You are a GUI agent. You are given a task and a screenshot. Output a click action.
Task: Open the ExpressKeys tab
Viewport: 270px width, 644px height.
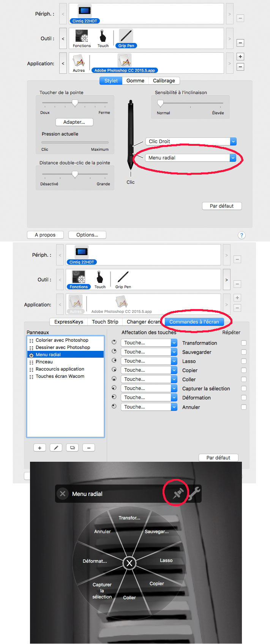[x=69, y=322]
